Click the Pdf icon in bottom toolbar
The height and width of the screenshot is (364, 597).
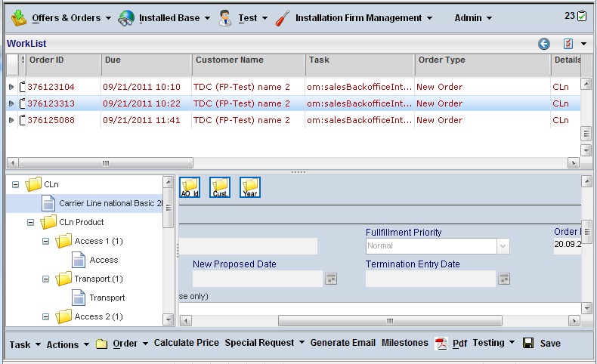click(442, 344)
